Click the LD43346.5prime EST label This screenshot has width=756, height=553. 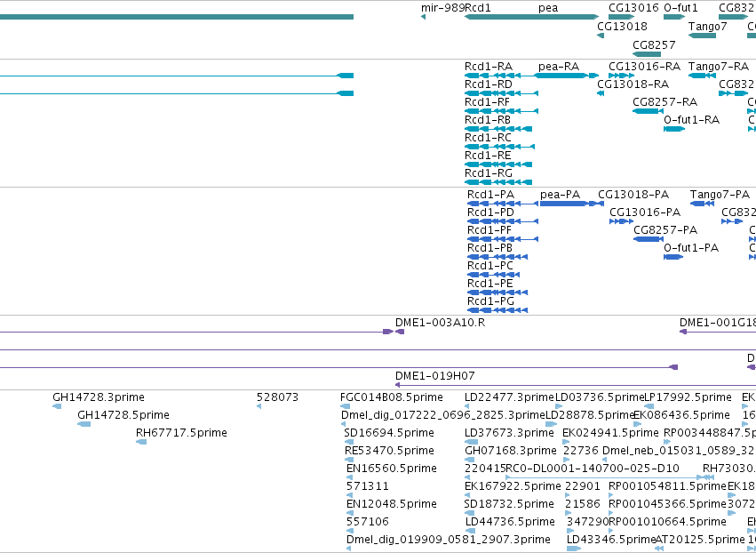point(611,541)
